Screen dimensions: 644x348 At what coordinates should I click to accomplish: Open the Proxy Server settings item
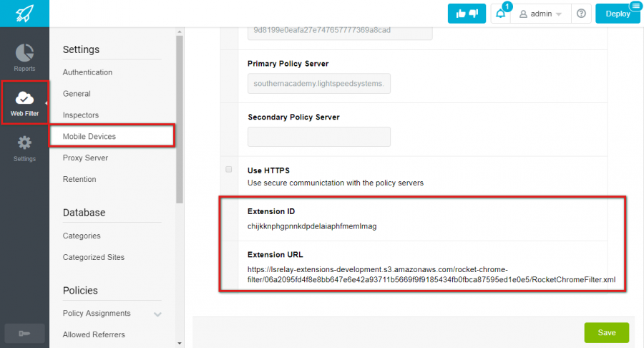tap(85, 158)
